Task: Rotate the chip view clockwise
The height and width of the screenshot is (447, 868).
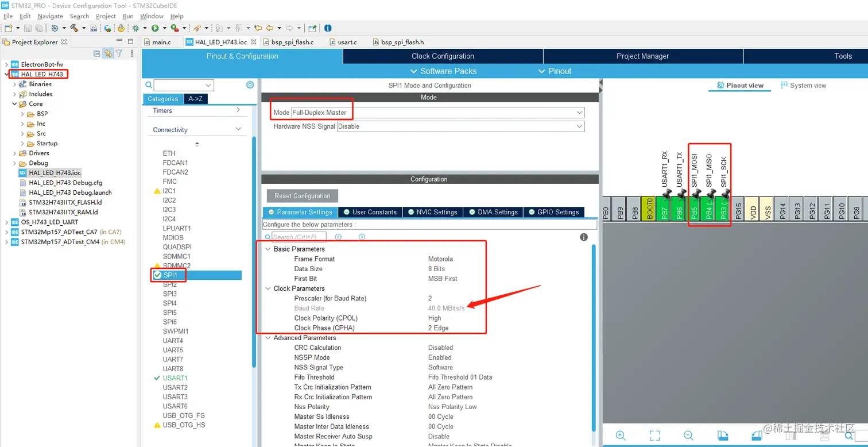Action: pos(723,436)
